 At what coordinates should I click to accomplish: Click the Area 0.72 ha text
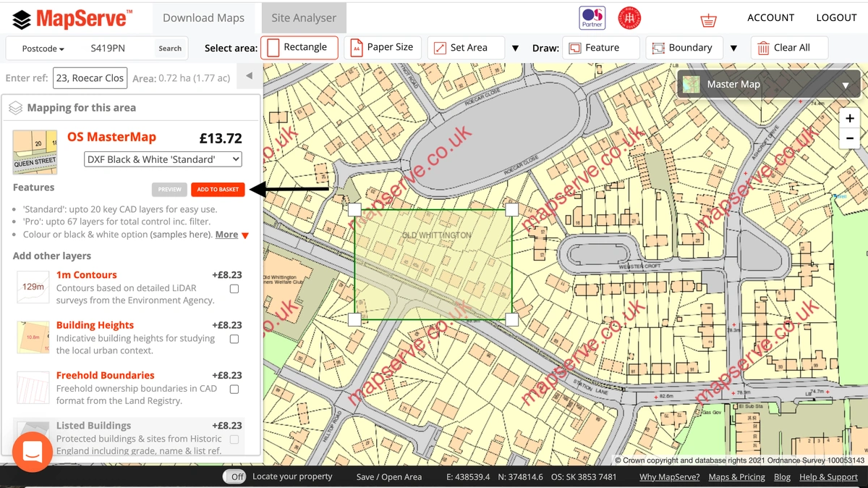pyautogui.click(x=182, y=78)
